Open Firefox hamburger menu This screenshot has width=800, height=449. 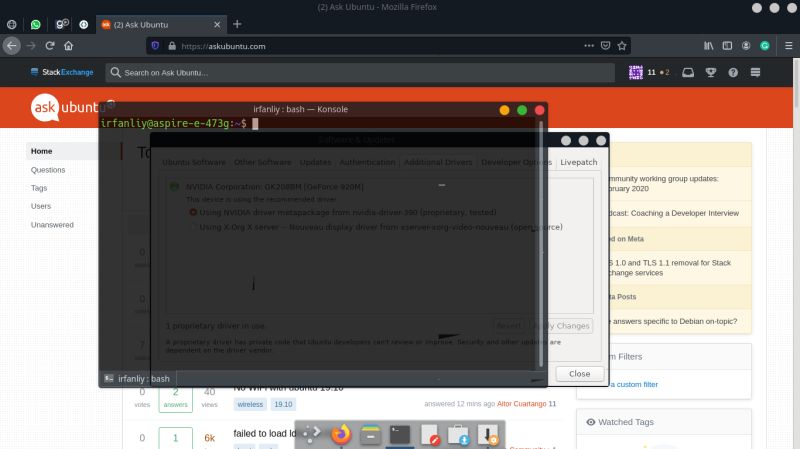[x=788, y=45]
